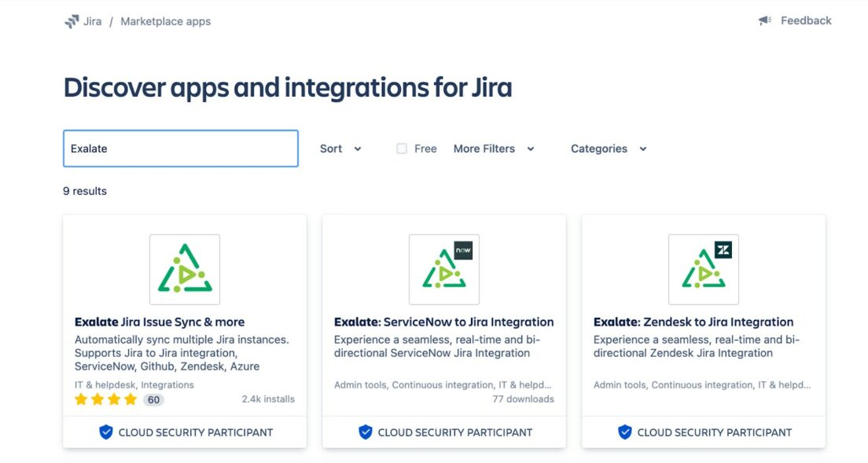Open the Exalate Jira Issue Sync & more listing

159,322
